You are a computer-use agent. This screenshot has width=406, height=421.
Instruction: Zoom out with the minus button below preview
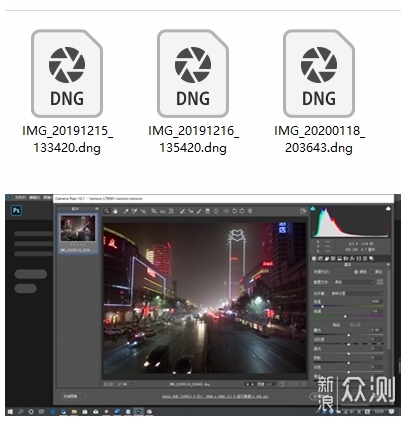pyautogui.click(x=106, y=384)
